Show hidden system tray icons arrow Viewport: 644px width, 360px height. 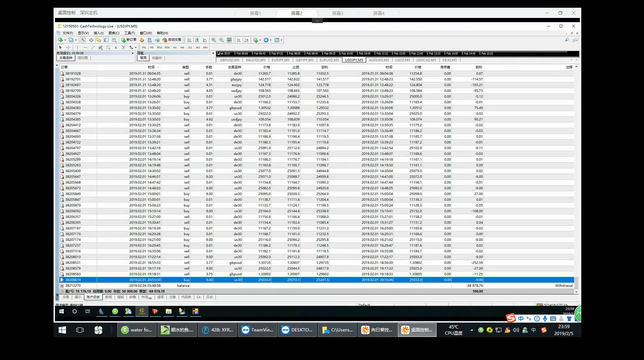(x=472, y=330)
